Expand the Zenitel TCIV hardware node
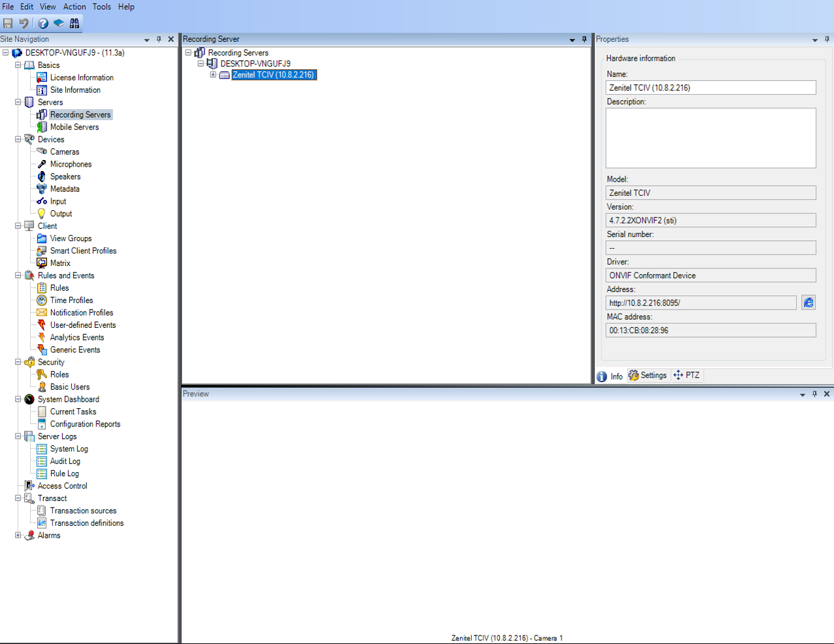 (213, 75)
